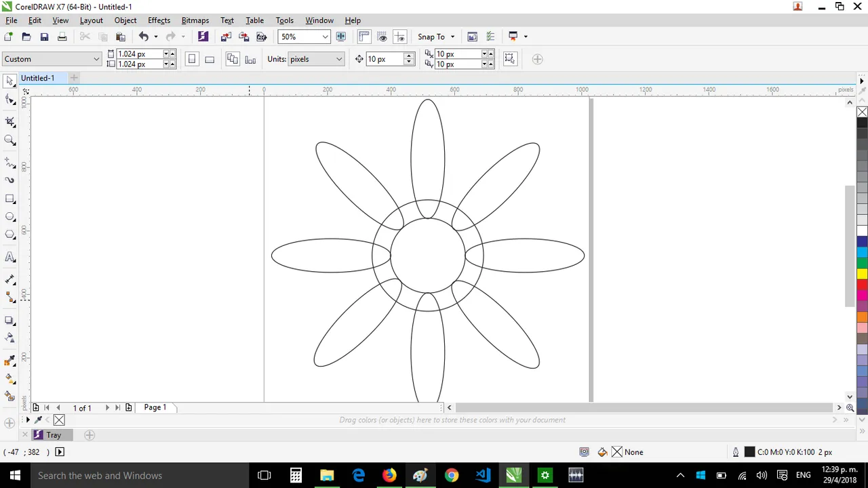The image size is (868, 488).
Task: Select the Color Eyedropper tool
Action: (x=9, y=361)
